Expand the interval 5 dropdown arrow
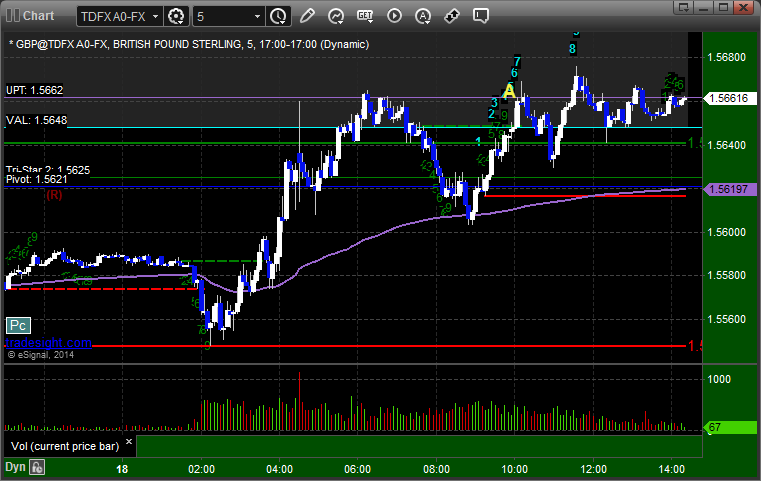Image resolution: width=761 pixels, height=481 pixels. click(x=258, y=17)
